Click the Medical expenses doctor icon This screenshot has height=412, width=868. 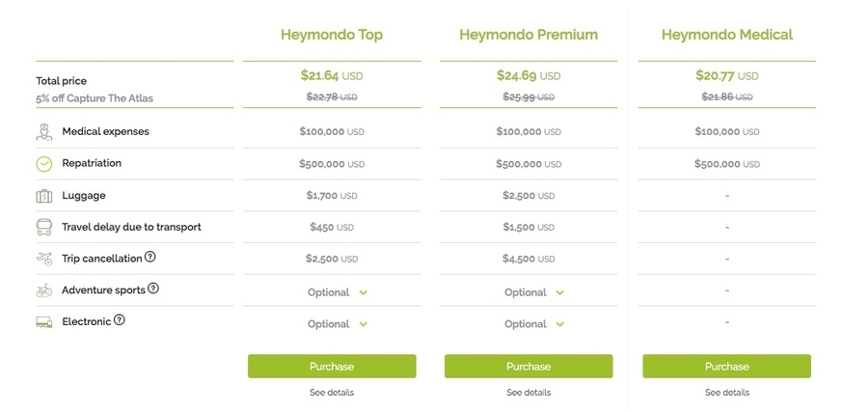tap(44, 132)
